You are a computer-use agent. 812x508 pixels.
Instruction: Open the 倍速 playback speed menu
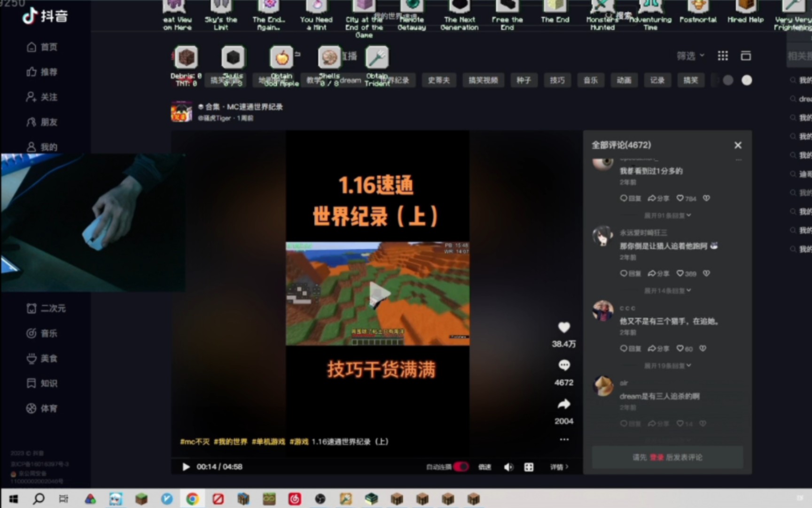pos(484,467)
